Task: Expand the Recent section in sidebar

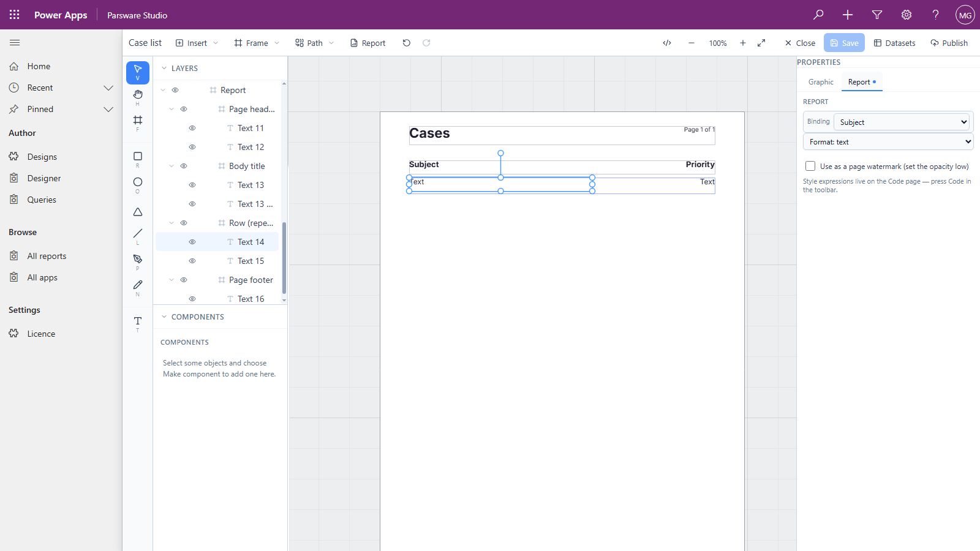Action: pyautogui.click(x=108, y=88)
